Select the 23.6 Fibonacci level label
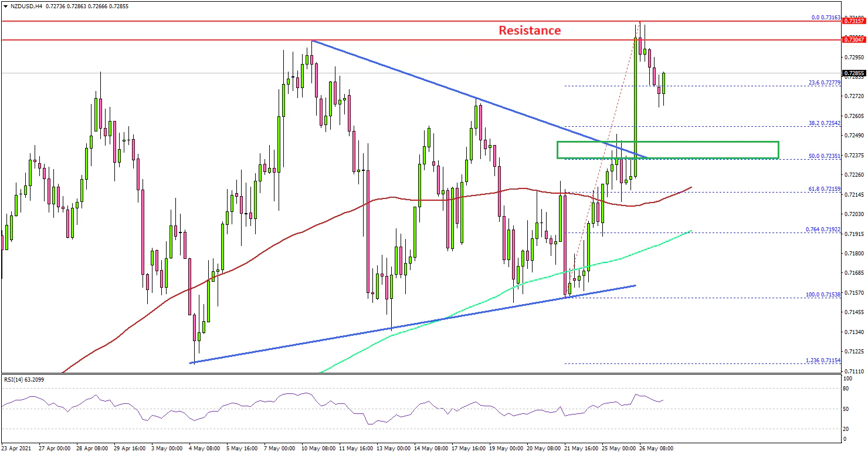Viewport: 868px width, 455px height. 824,83
